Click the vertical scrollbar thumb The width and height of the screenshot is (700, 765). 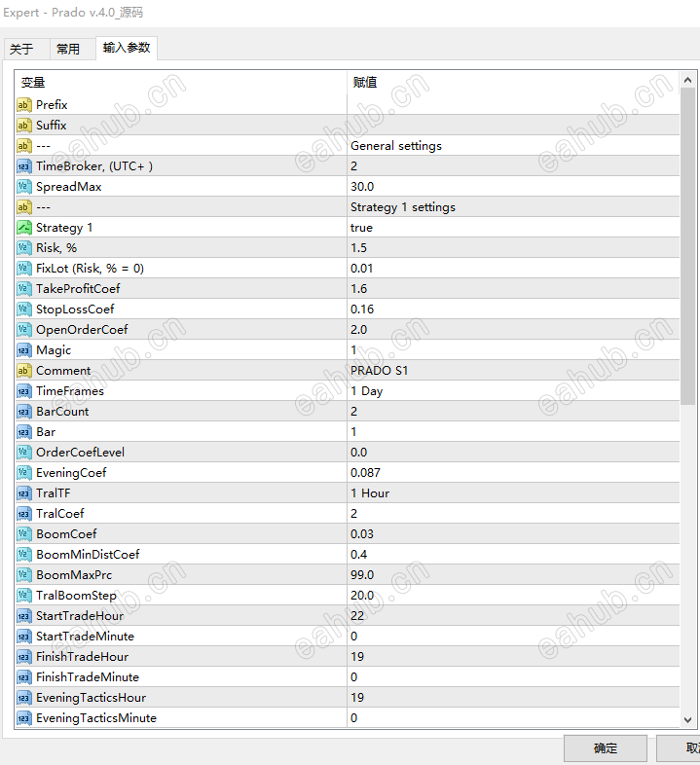click(x=687, y=246)
